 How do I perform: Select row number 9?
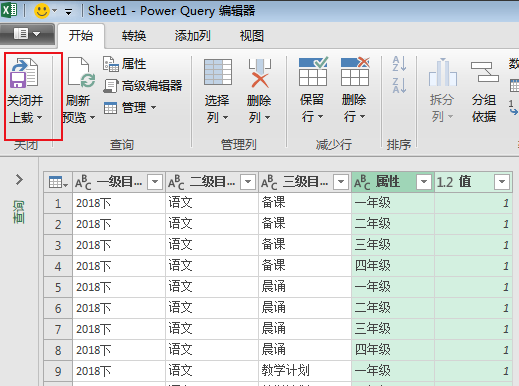pos(58,371)
